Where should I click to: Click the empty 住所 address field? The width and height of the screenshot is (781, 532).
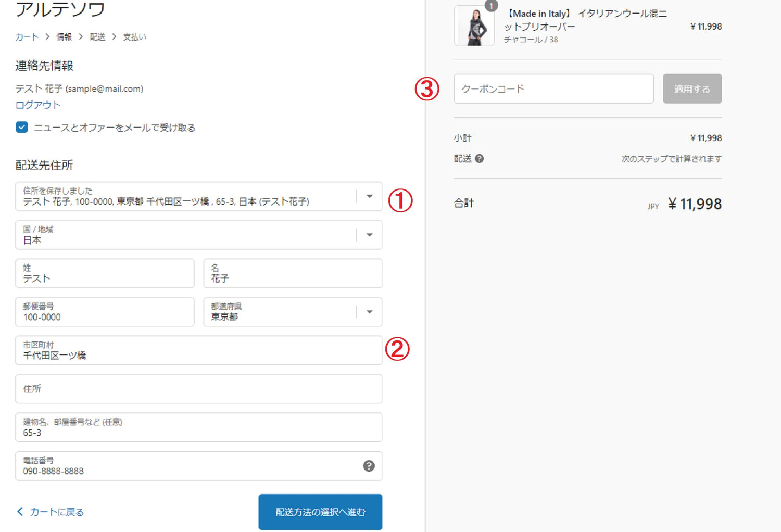pyautogui.click(x=198, y=389)
